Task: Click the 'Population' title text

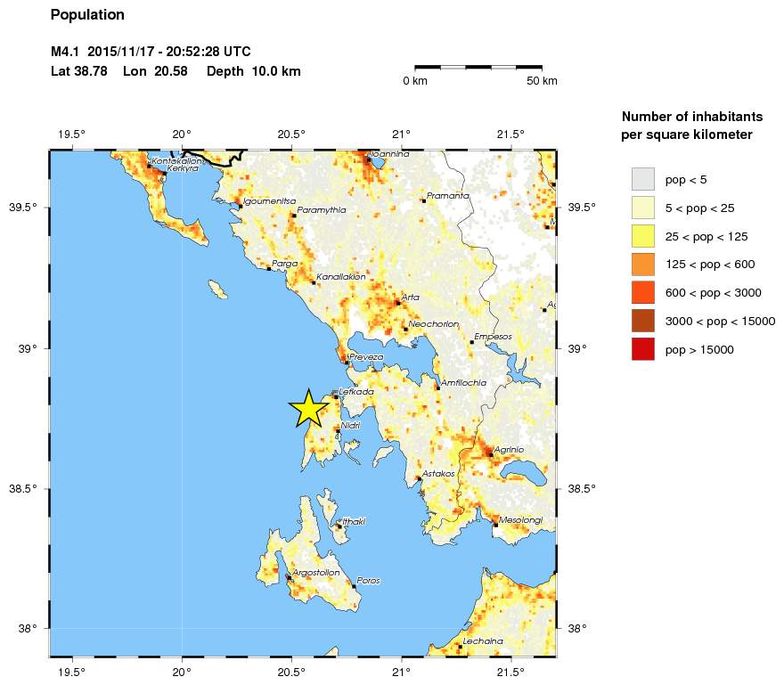Action: click(87, 15)
